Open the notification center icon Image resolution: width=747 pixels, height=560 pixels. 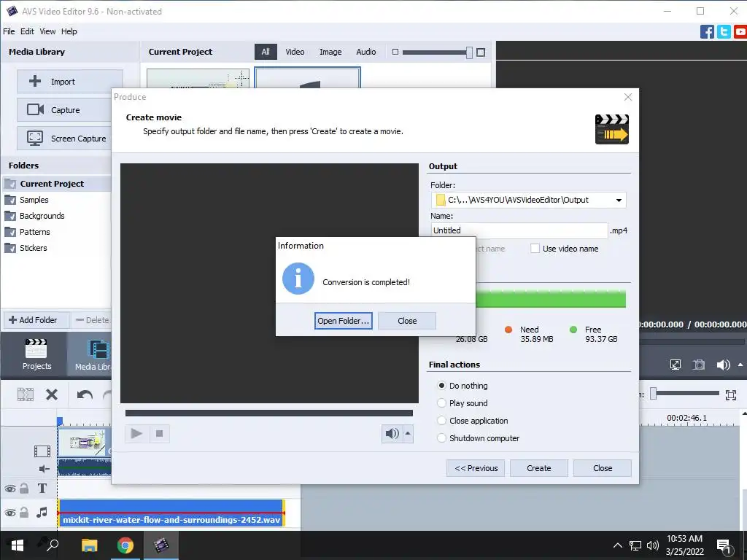pos(724,545)
